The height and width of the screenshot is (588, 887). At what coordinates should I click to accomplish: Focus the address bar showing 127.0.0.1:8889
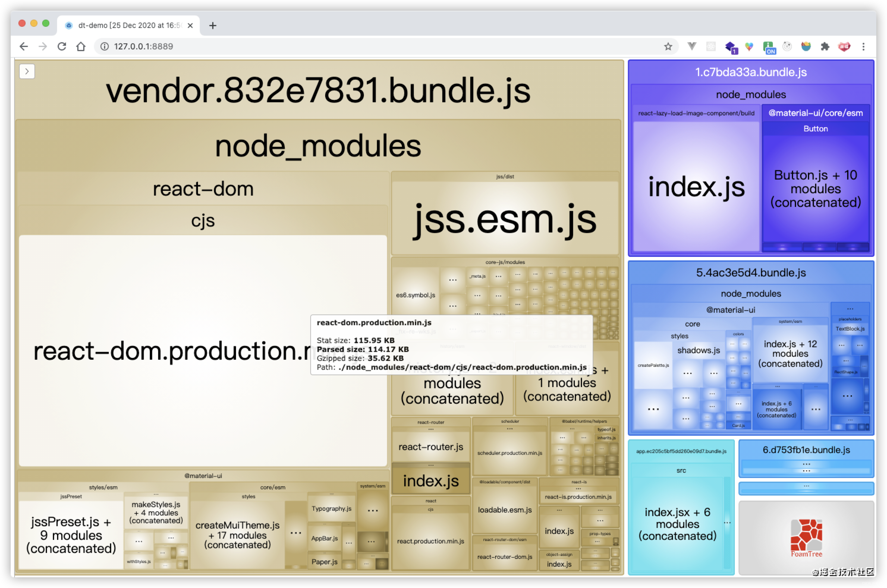386,46
